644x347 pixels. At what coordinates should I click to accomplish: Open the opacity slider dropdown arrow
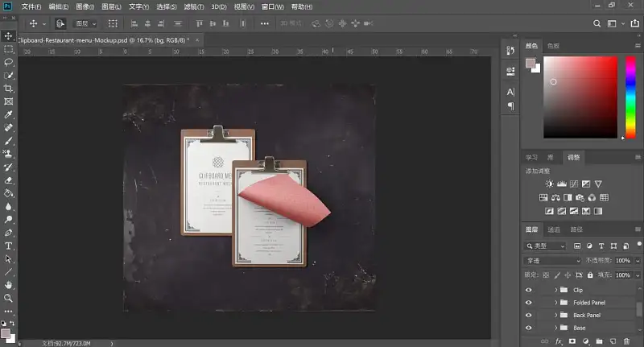point(638,261)
